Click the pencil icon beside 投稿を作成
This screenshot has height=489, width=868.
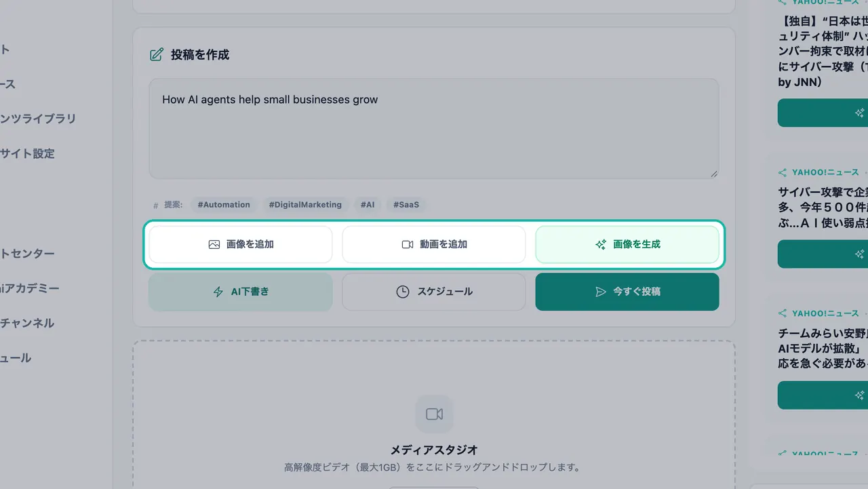pos(157,55)
